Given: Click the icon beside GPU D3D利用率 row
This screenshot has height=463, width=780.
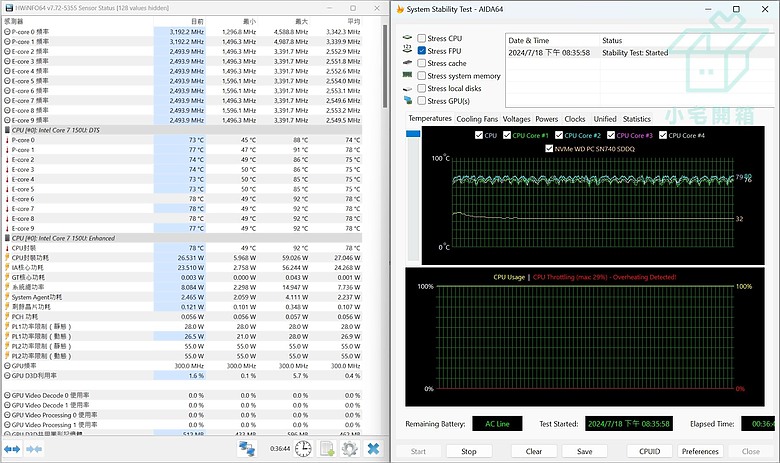Looking at the screenshot, I should (7, 375).
